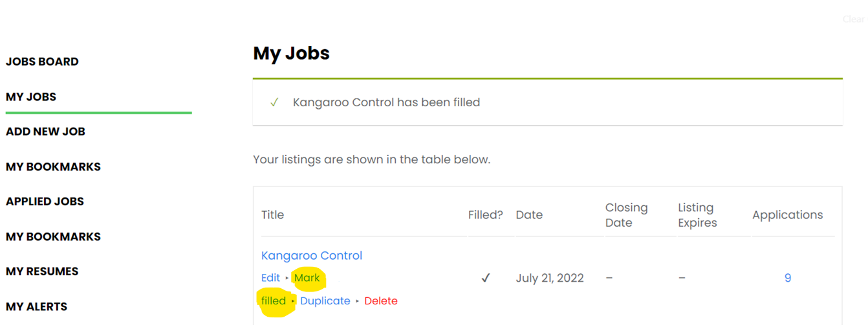Open MY BOOKMARKS just above MY RESUMES

pos(53,236)
